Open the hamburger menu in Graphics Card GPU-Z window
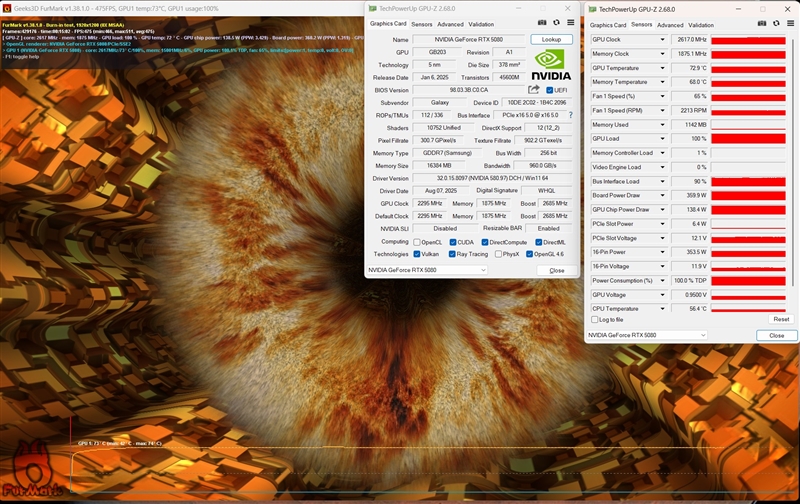This screenshot has height=504, width=800. [570, 23]
